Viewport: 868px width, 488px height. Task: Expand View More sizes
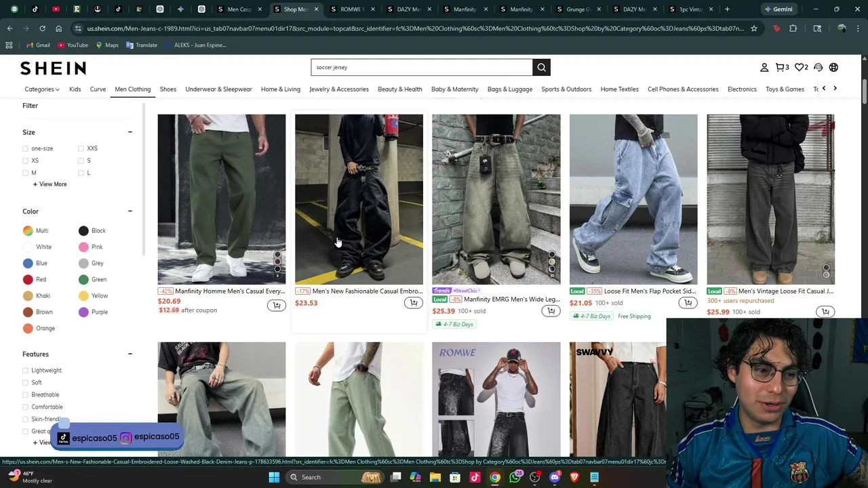50,184
